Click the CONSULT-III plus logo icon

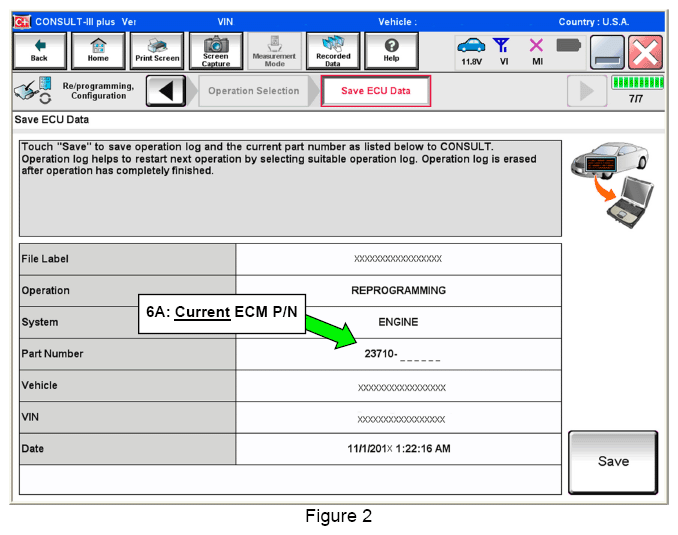(22, 22)
